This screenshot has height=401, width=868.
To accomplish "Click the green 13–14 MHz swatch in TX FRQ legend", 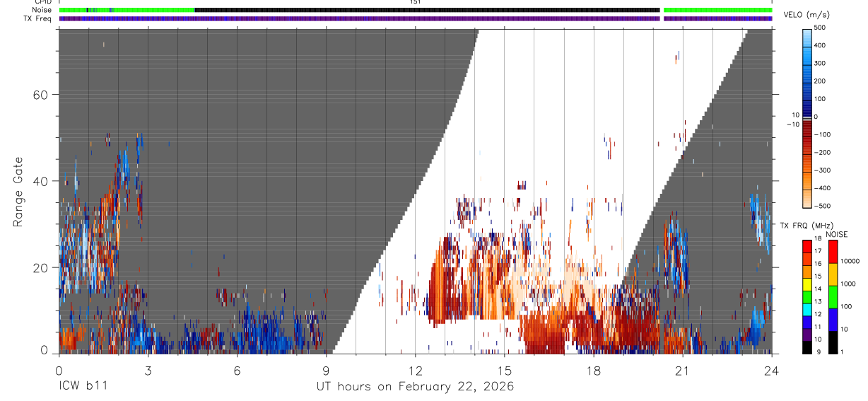I will 808,296.
